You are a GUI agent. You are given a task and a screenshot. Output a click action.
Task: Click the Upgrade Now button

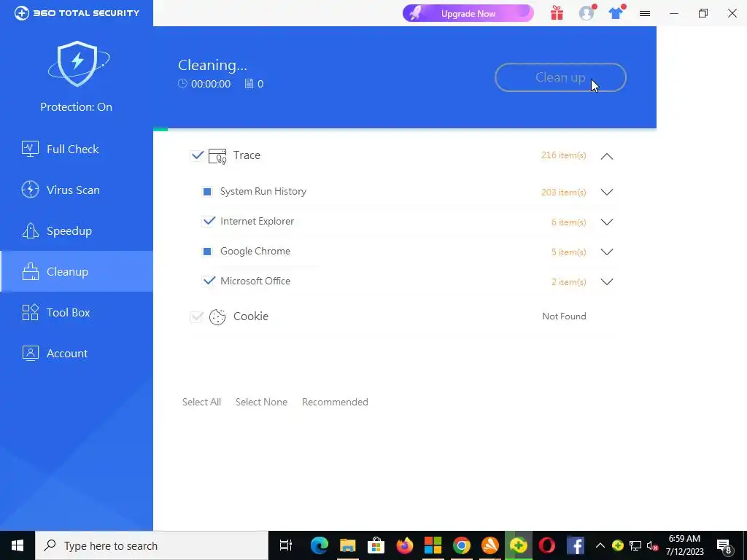pos(468,13)
